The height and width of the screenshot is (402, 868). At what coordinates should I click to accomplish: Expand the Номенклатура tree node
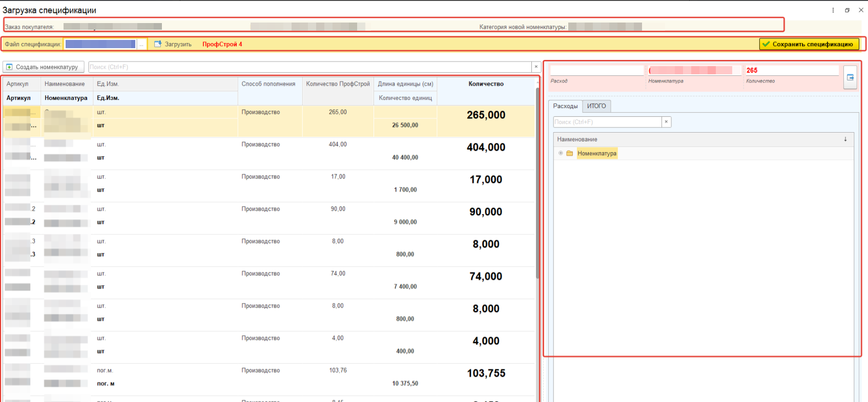coord(561,153)
